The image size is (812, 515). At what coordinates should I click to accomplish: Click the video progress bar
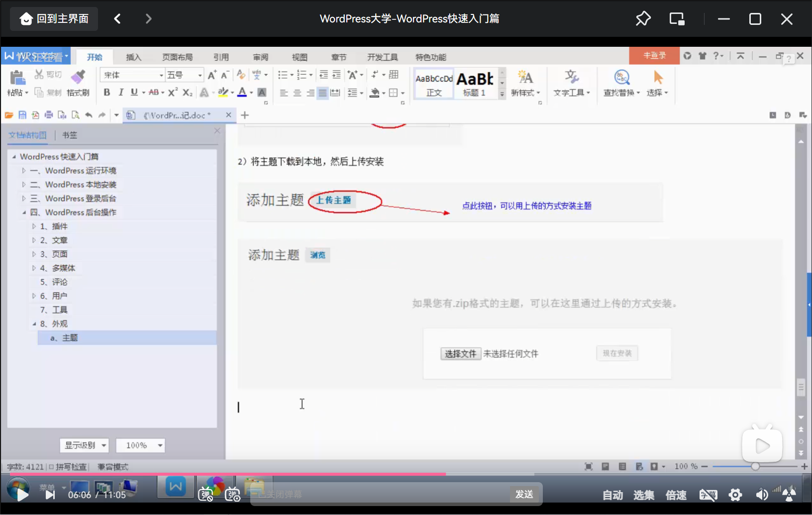[406, 474]
